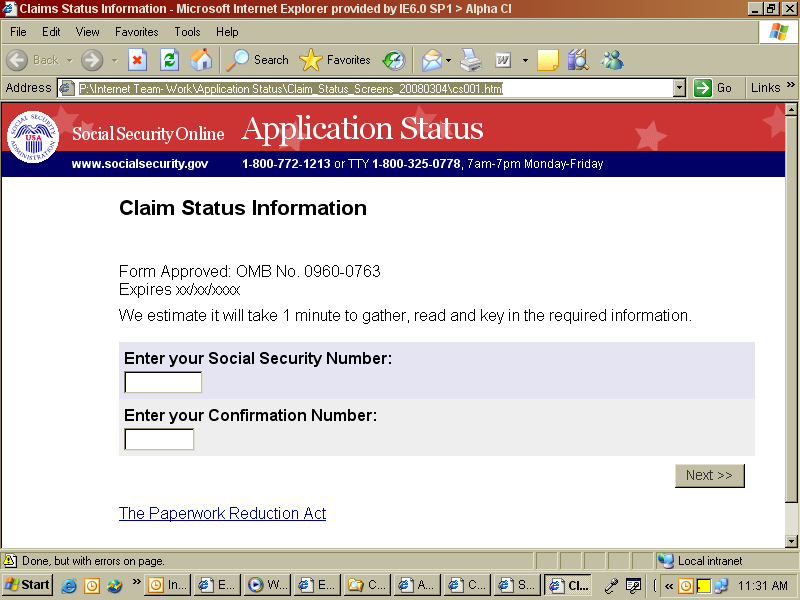The image size is (800, 600).
Task: Click the 11:31 AM tray clock
Action: [763, 586]
